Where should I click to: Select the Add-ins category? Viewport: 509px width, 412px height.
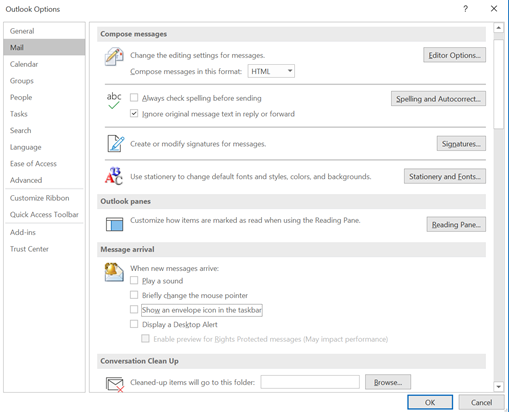(44, 232)
